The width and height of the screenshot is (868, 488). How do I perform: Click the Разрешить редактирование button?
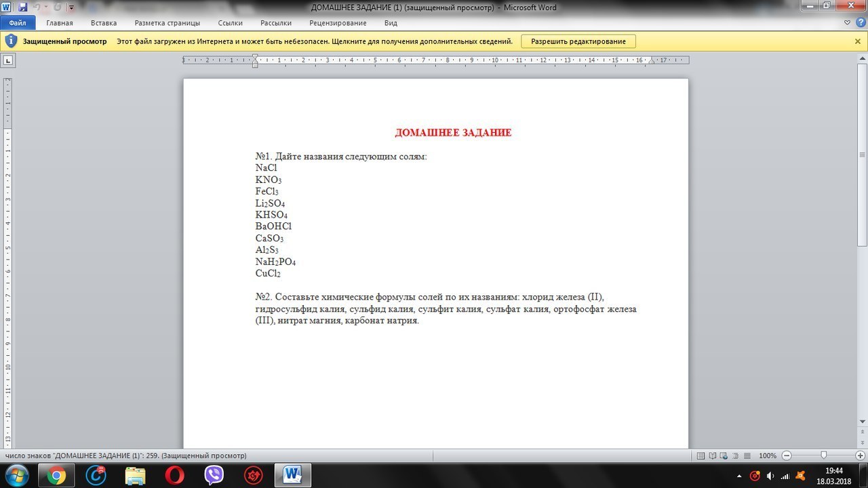(578, 41)
